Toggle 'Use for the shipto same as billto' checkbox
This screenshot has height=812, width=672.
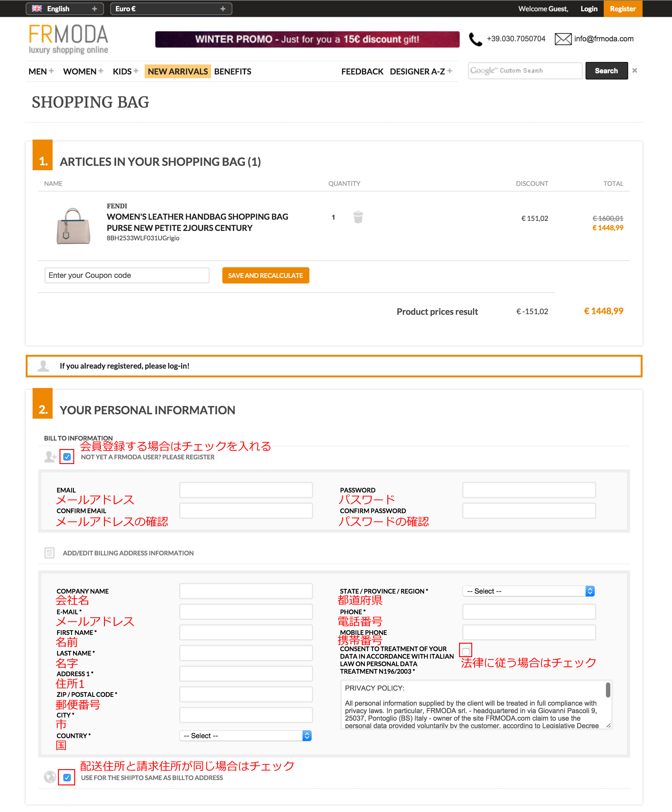(67, 777)
